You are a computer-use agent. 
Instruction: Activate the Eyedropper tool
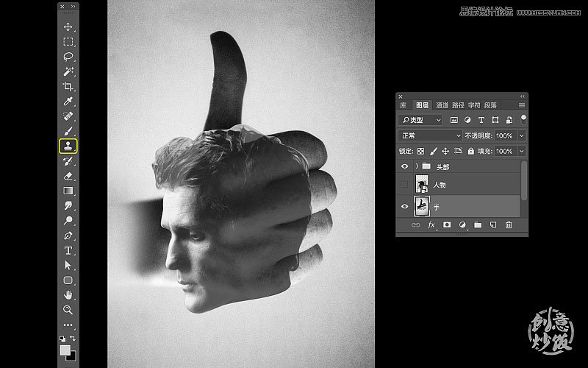(68, 102)
